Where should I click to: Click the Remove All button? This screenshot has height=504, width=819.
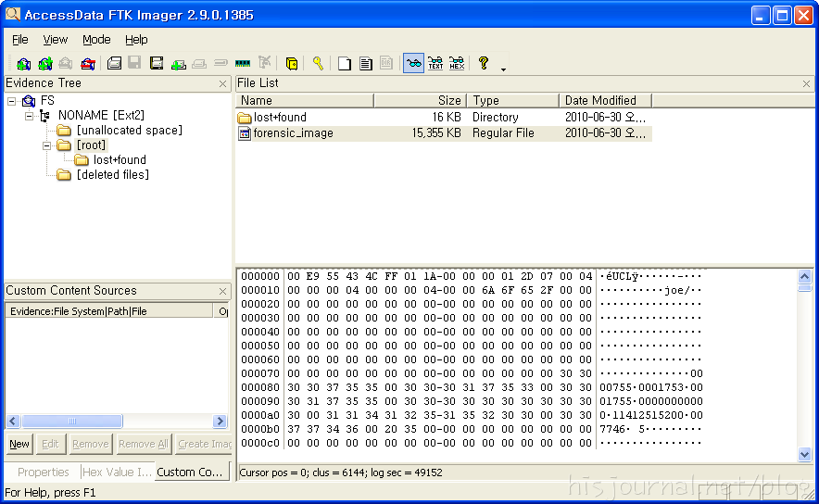143,444
